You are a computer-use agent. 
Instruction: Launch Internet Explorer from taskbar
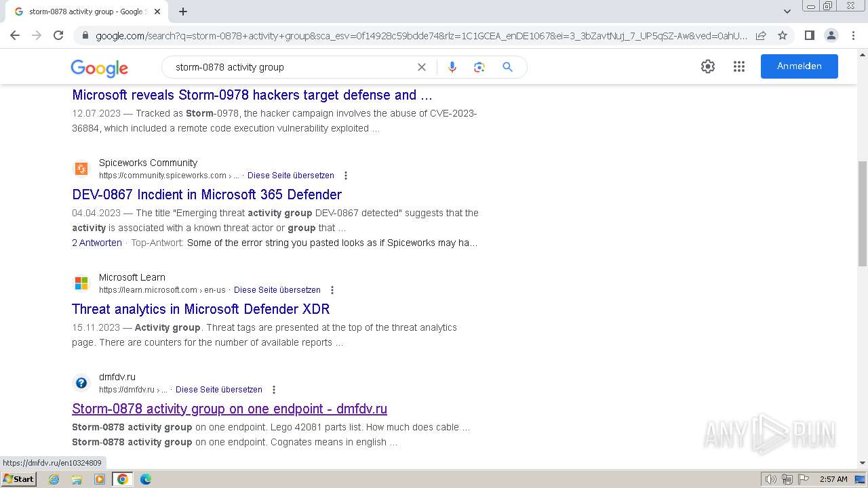(x=54, y=479)
